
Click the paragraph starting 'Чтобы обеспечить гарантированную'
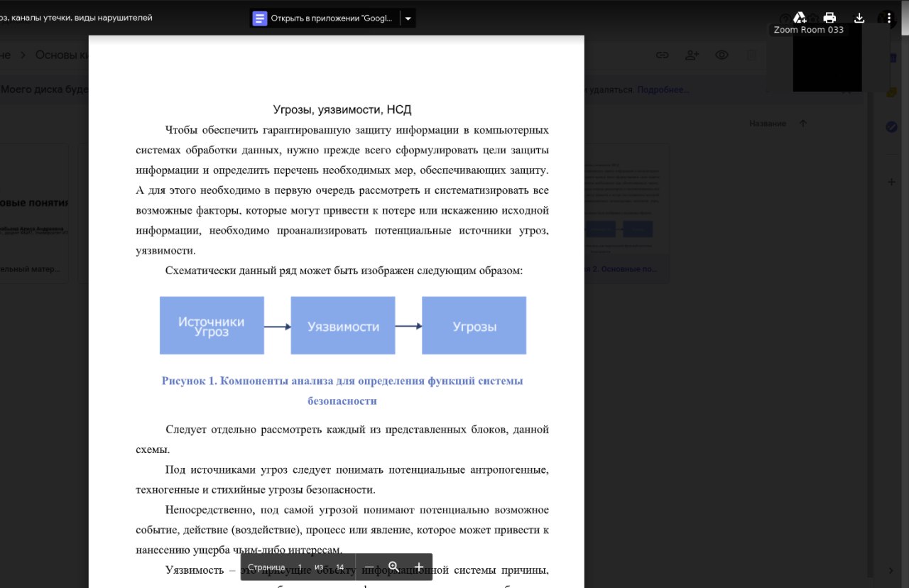coord(342,190)
